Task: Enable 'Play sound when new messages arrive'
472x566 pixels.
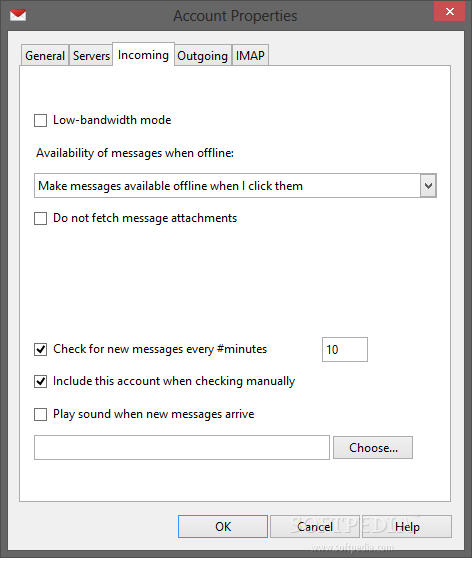Action: coord(40,414)
